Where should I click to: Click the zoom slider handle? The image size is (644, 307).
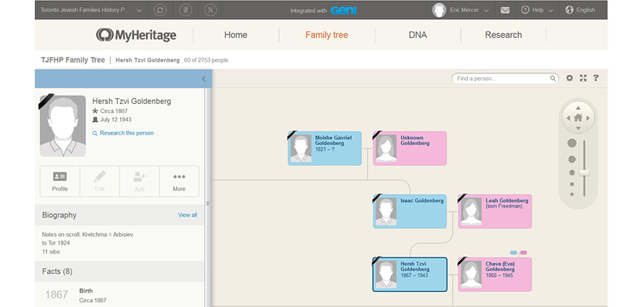tap(584, 172)
